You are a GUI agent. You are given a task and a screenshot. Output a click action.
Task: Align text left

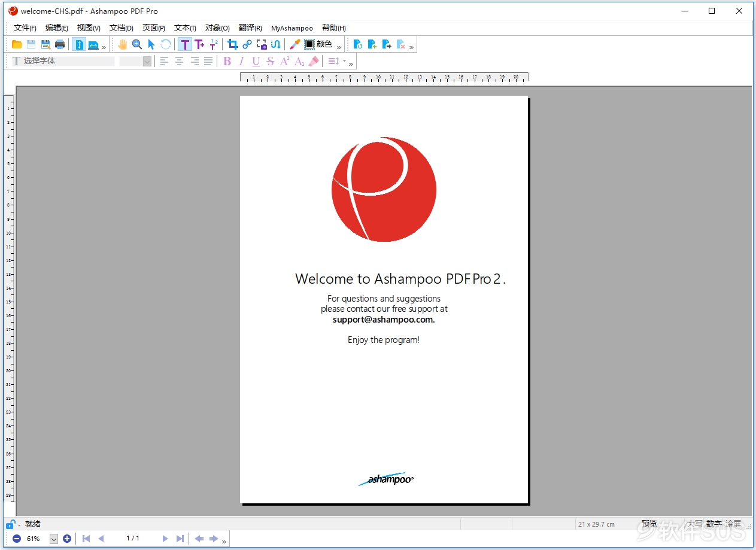[x=164, y=61]
